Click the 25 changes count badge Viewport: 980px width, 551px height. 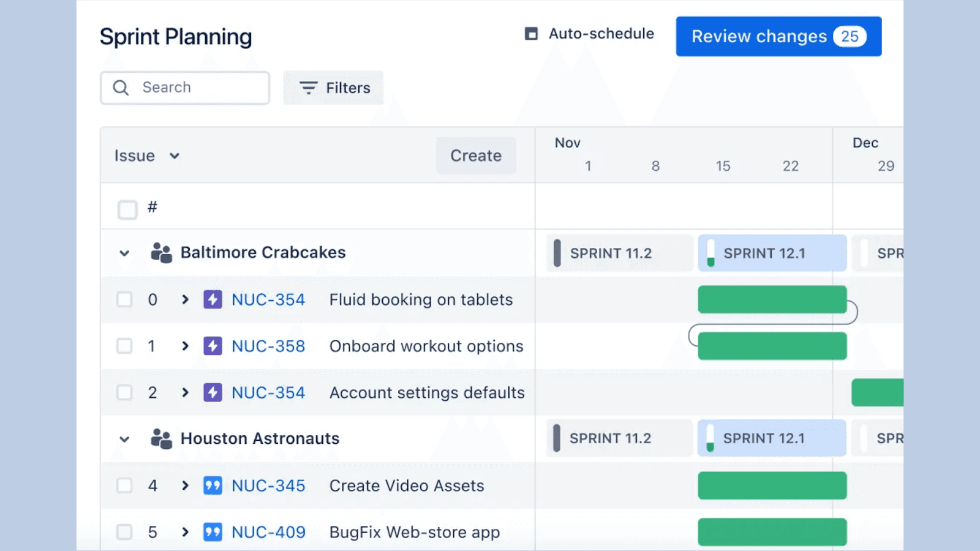pyautogui.click(x=850, y=36)
